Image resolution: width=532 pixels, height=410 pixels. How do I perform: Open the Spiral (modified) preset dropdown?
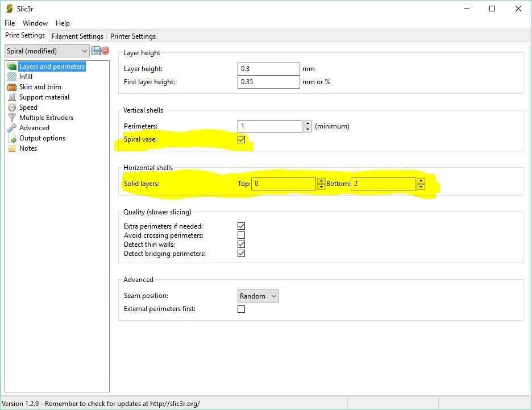pos(47,51)
